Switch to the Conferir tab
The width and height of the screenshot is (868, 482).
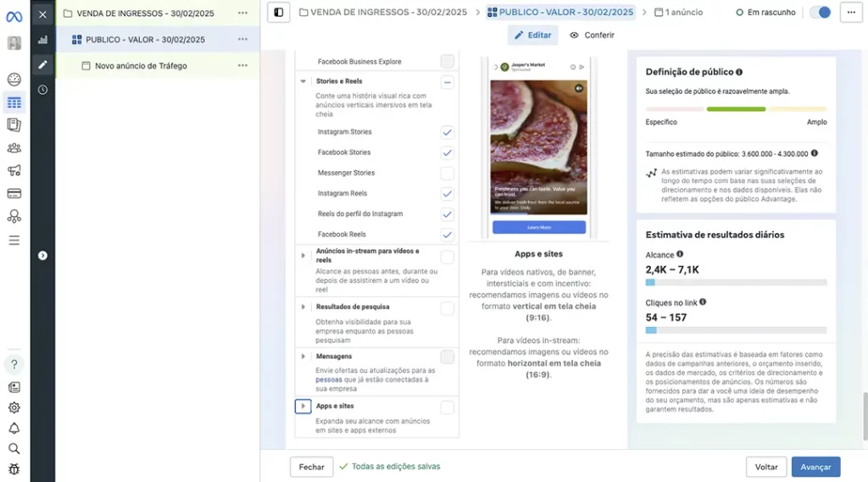click(x=592, y=36)
